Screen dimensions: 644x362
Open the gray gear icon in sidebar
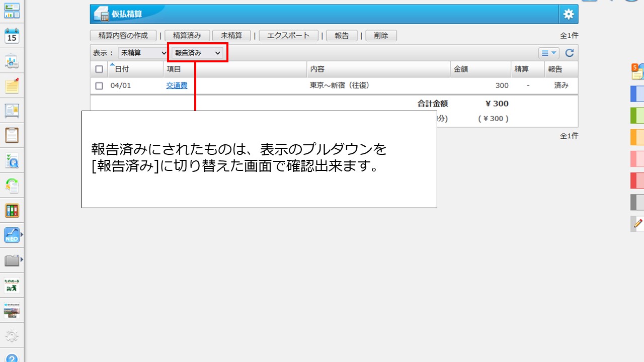[x=12, y=336]
